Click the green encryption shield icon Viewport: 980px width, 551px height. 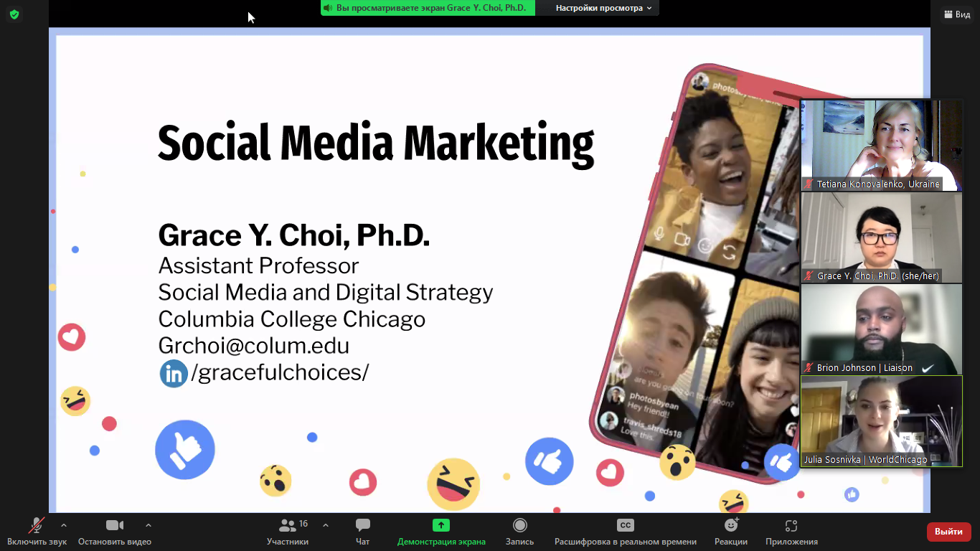(x=14, y=14)
